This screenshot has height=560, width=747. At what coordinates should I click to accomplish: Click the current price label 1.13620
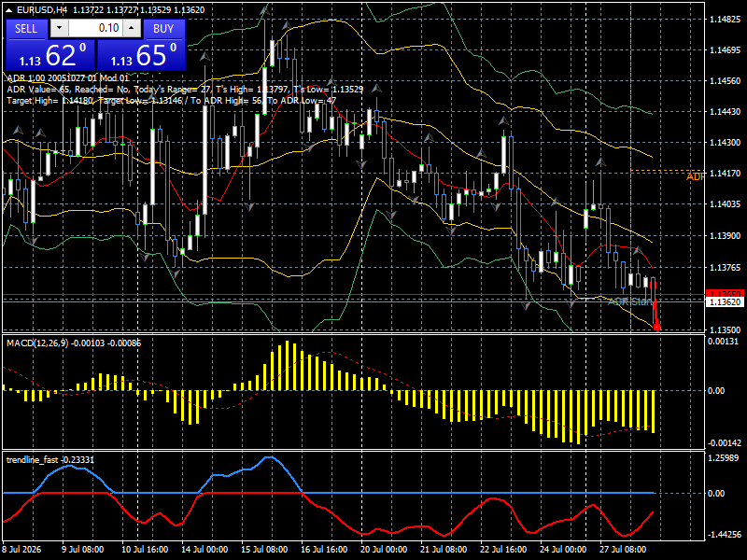pos(726,301)
